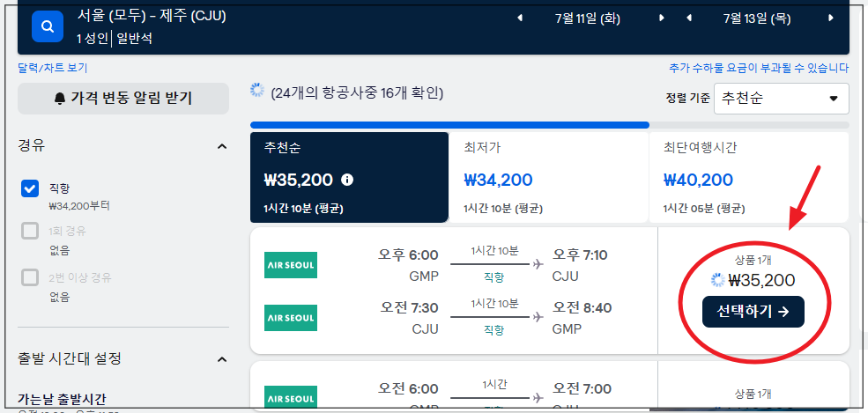Open the 정렬 기준 추천순 dropdown
The height and width of the screenshot is (413, 868).
point(781,99)
